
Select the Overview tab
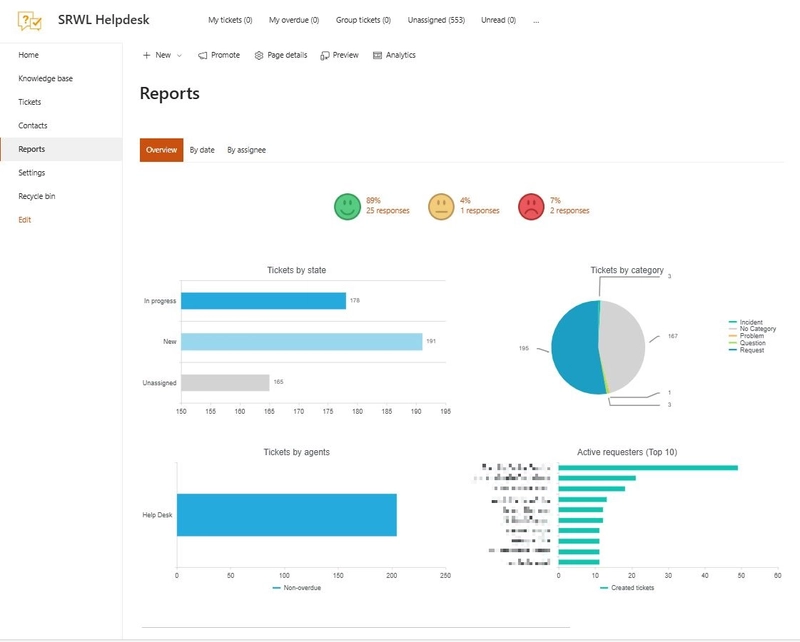click(161, 150)
